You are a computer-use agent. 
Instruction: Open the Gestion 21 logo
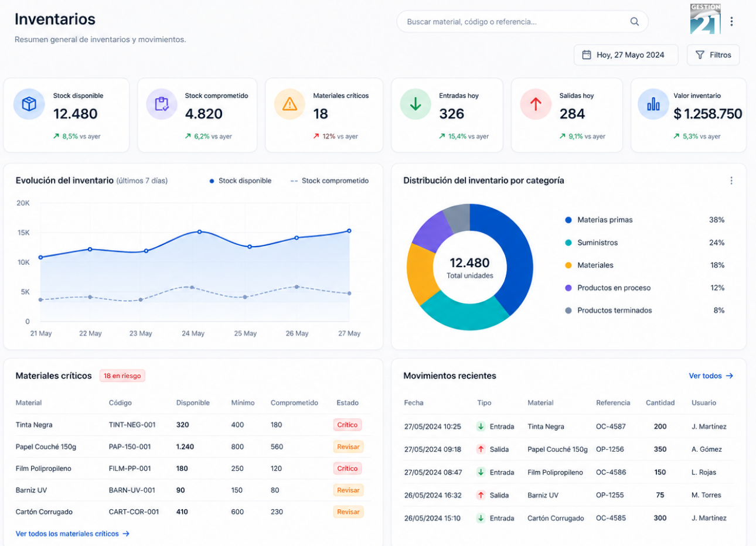[x=705, y=19]
